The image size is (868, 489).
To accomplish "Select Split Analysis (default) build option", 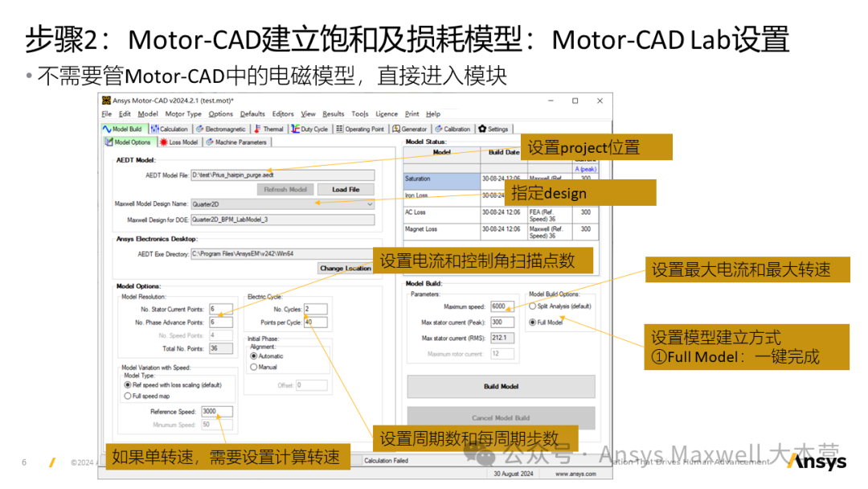I will (533, 306).
